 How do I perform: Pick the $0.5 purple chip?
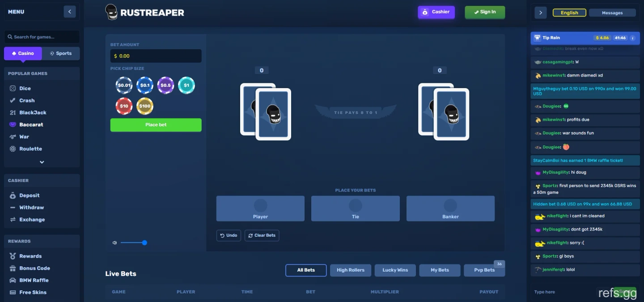165,85
